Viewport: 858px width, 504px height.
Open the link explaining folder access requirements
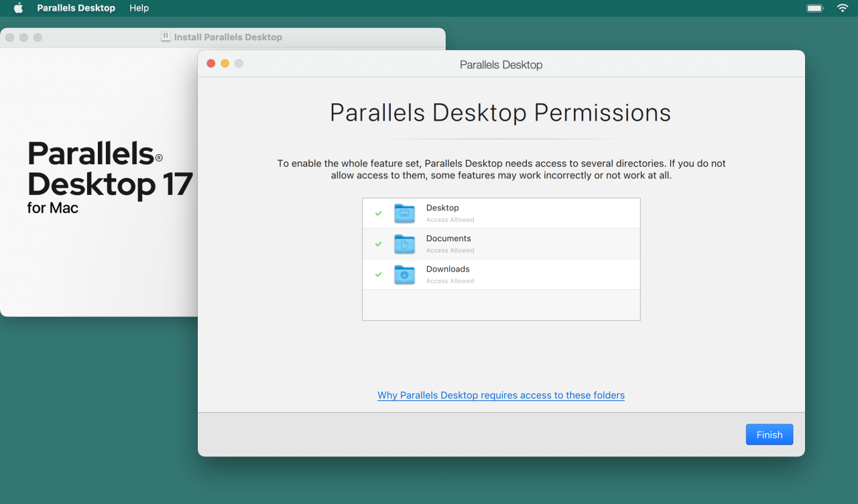coord(501,395)
